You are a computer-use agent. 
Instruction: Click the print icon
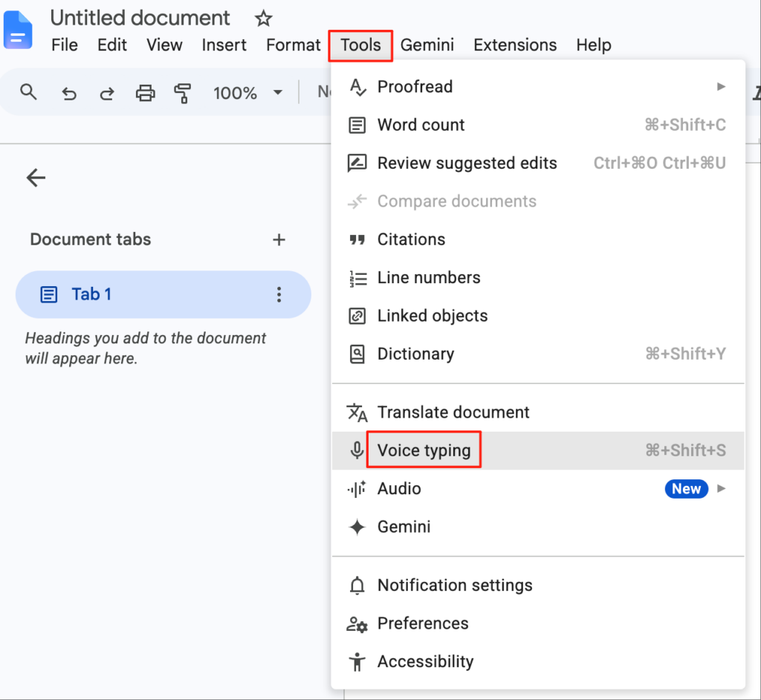click(x=145, y=93)
